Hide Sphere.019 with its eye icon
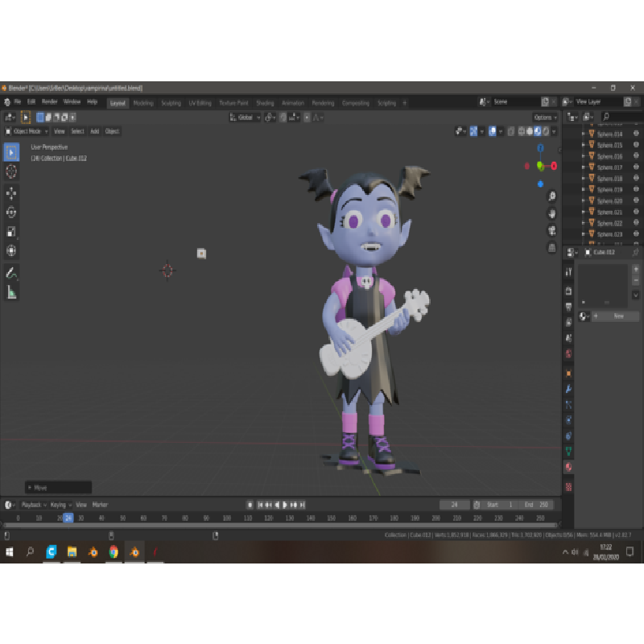Viewport: 644px width, 644px height. coord(636,189)
